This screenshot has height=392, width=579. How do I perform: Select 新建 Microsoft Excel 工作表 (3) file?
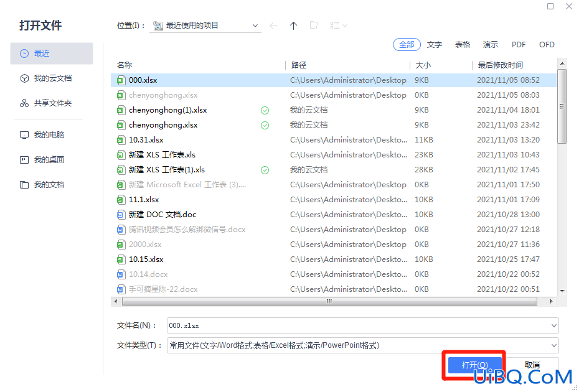(x=334, y=185)
